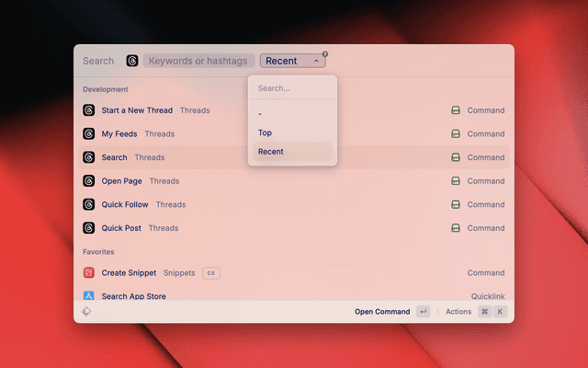The height and width of the screenshot is (368, 588).
Task: Click the cs alias tag for Create Snippet
Action: tap(211, 273)
